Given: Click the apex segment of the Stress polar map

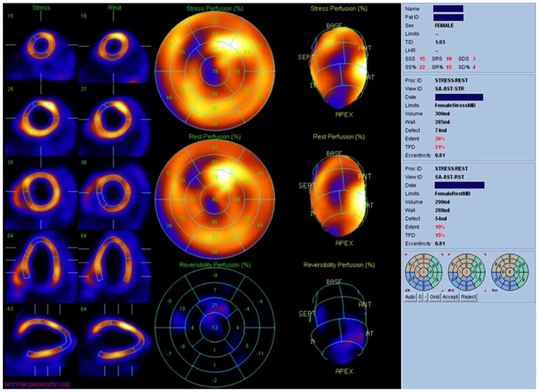Looking at the screenshot, I should [215, 71].
